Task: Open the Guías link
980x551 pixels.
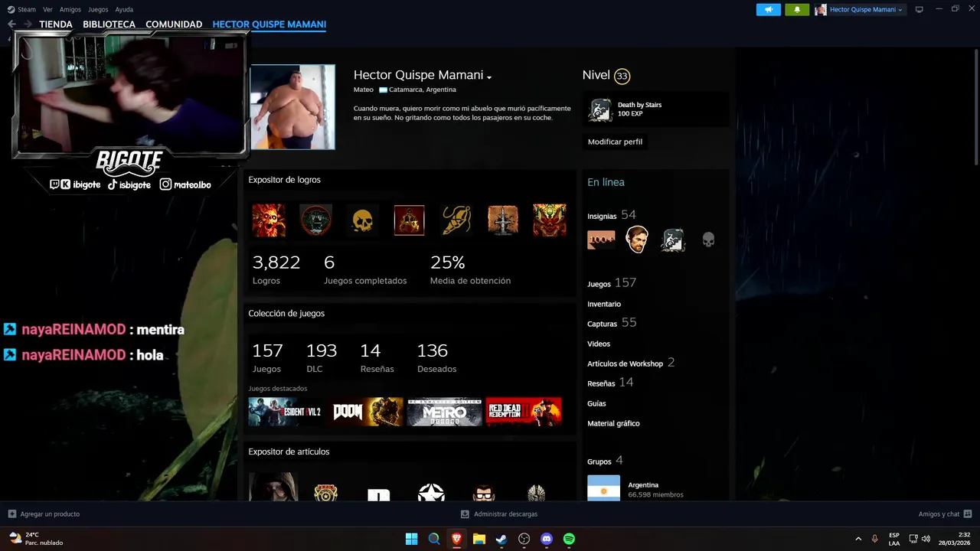Action: point(596,403)
